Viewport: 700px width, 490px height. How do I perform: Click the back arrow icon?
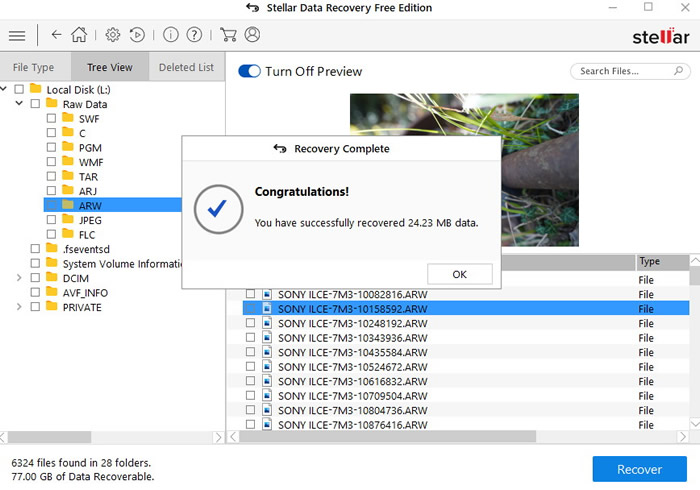56,35
